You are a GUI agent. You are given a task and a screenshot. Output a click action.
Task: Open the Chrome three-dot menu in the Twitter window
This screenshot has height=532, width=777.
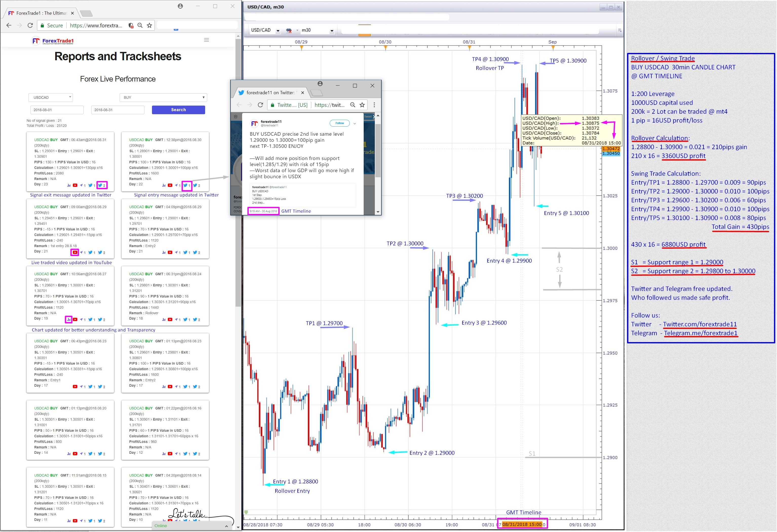coord(374,105)
